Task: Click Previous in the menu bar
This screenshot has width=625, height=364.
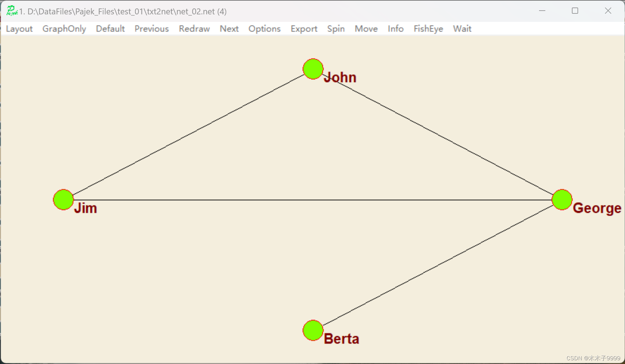Action: coord(152,29)
